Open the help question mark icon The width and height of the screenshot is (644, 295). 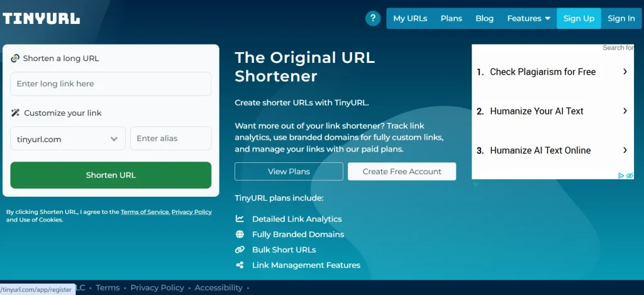(x=373, y=18)
